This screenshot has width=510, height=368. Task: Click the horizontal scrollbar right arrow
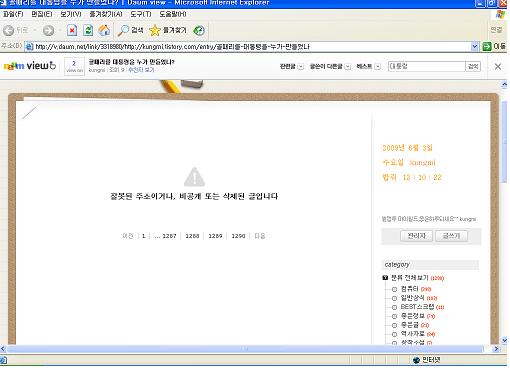pos(496,349)
